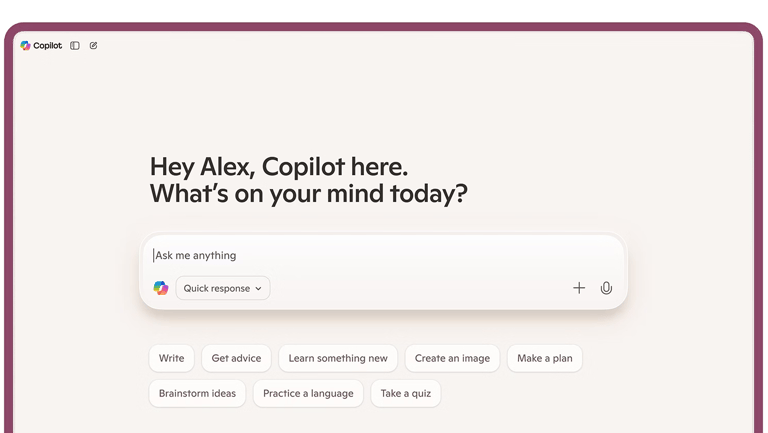Click the Copilot icon inside the message box
The width and height of the screenshot is (768, 433).
click(161, 288)
